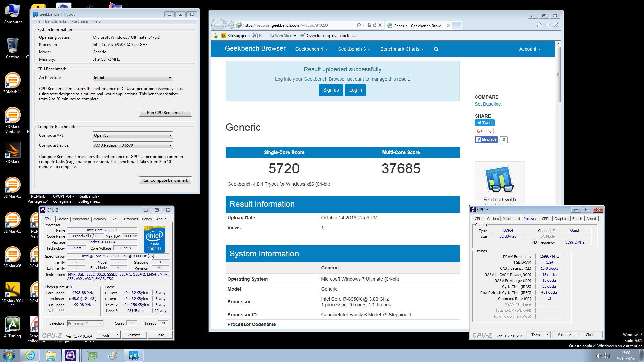Open the 3DMark desktop shortcut
Viewport: 644px width, 362px height.
pyautogui.click(x=13, y=153)
